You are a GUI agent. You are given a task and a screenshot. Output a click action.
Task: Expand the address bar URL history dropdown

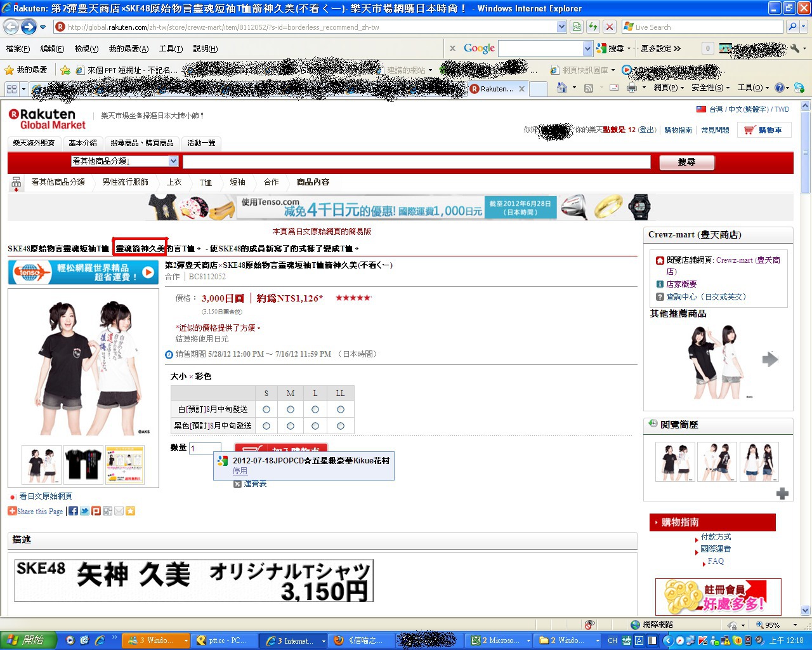pos(561,27)
